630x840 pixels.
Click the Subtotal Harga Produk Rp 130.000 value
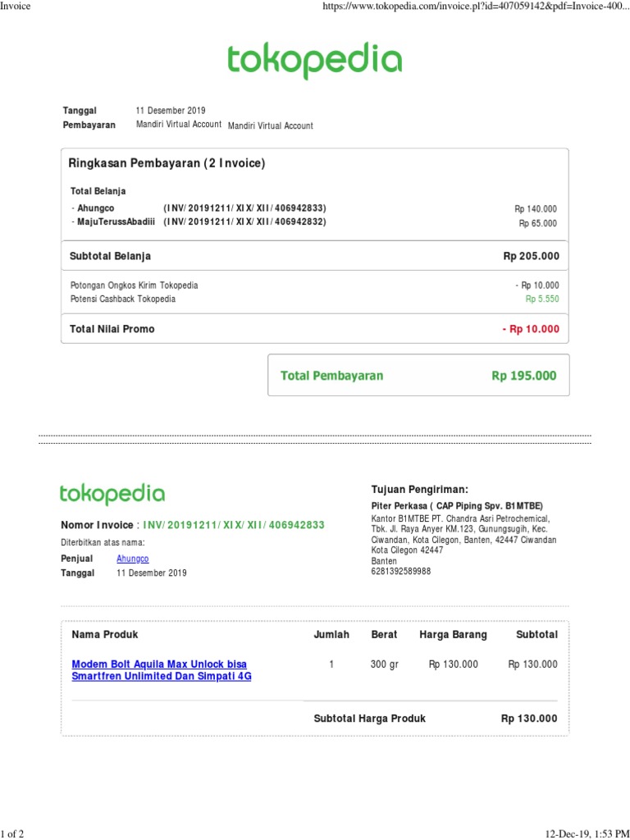tap(529, 719)
